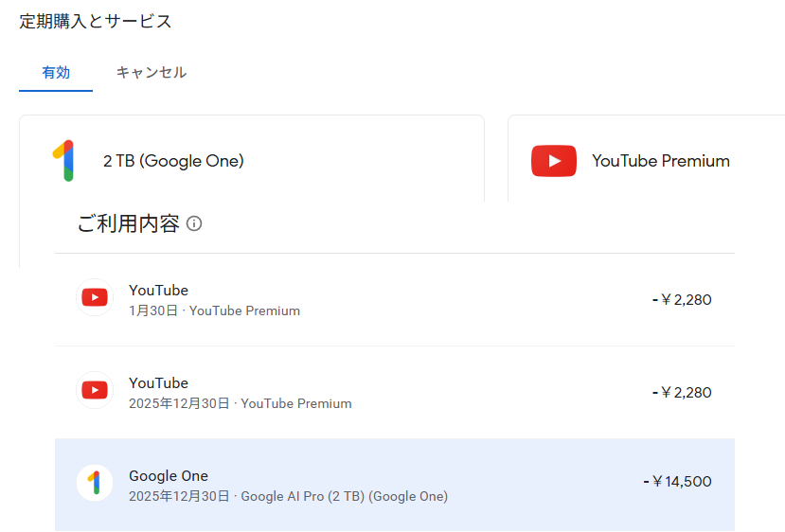Open the 2 TB (Google One) subscription title

point(173,161)
